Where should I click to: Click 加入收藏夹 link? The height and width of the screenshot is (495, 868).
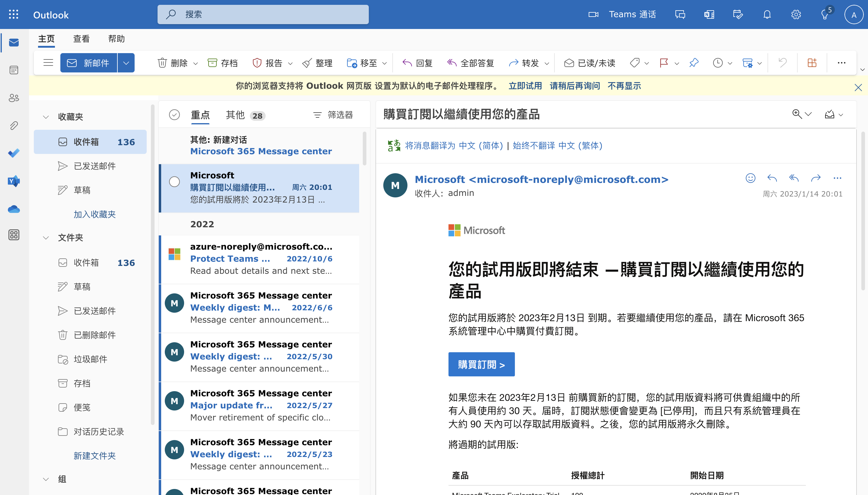[x=94, y=214]
